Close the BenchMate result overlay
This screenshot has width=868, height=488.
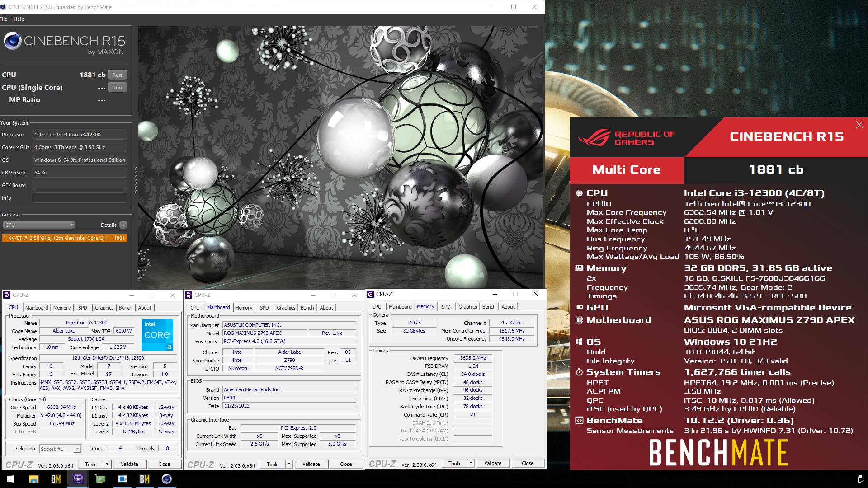pyautogui.click(x=859, y=125)
